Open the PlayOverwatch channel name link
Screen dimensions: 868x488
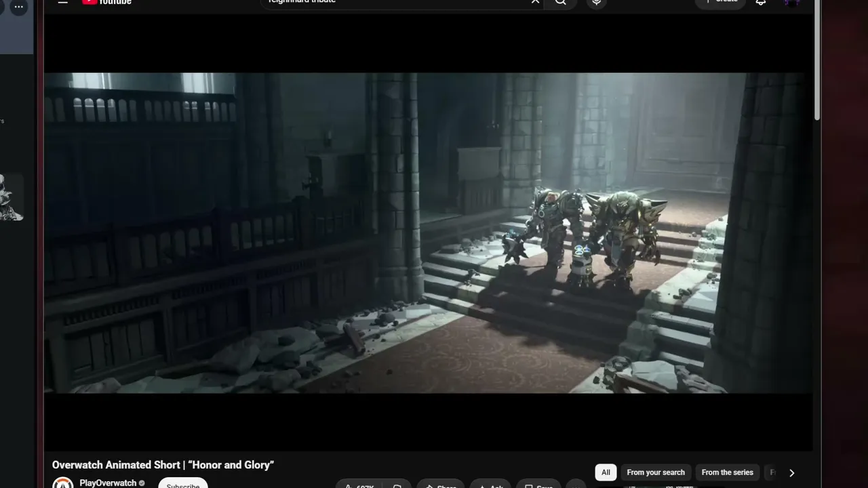pyautogui.click(x=108, y=483)
